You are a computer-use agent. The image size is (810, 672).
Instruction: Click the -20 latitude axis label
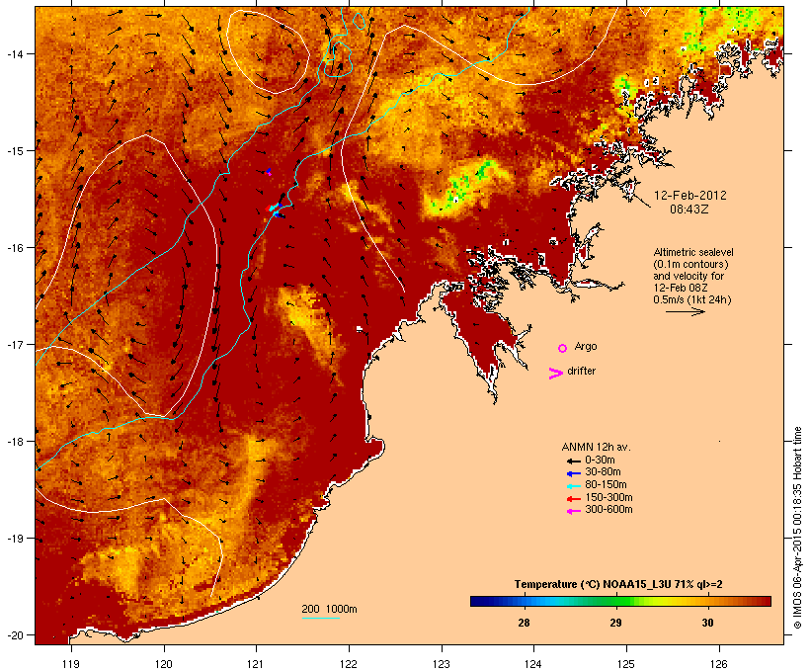point(14,635)
